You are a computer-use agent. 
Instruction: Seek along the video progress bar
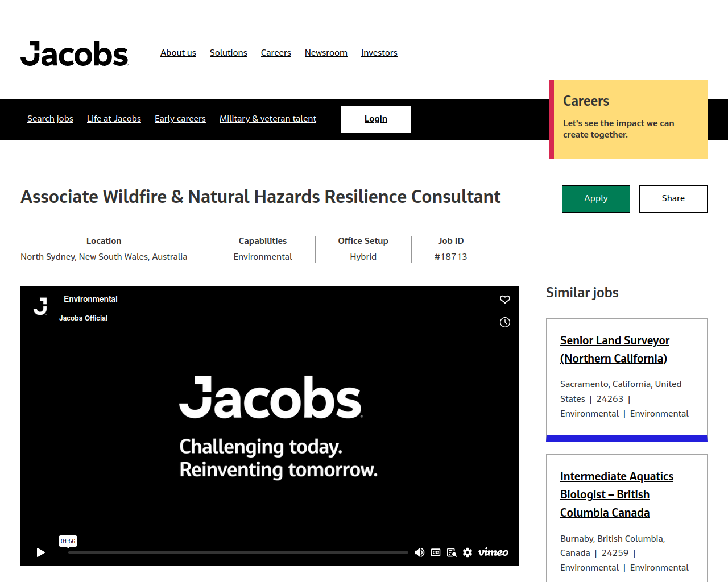(x=238, y=552)
